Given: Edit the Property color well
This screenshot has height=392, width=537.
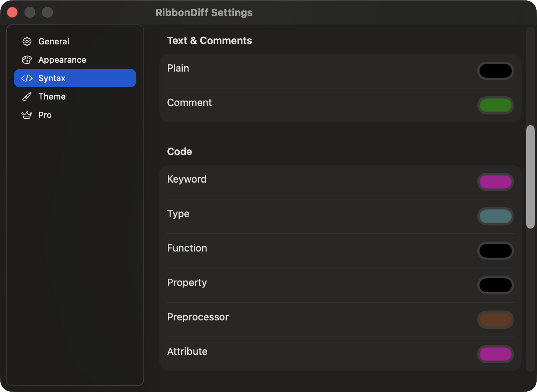Looking at the screenshot, I should (x=496, y=285).
